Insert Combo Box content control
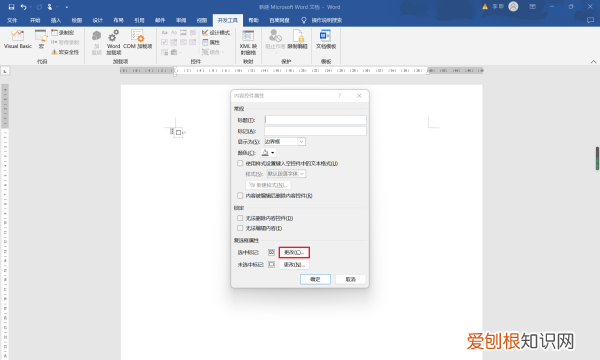 point(174,42)
